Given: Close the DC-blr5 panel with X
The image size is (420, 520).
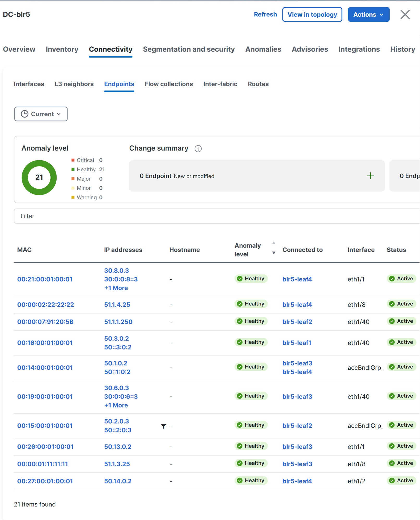Looking at the screenshot, I should coord(405,14).
